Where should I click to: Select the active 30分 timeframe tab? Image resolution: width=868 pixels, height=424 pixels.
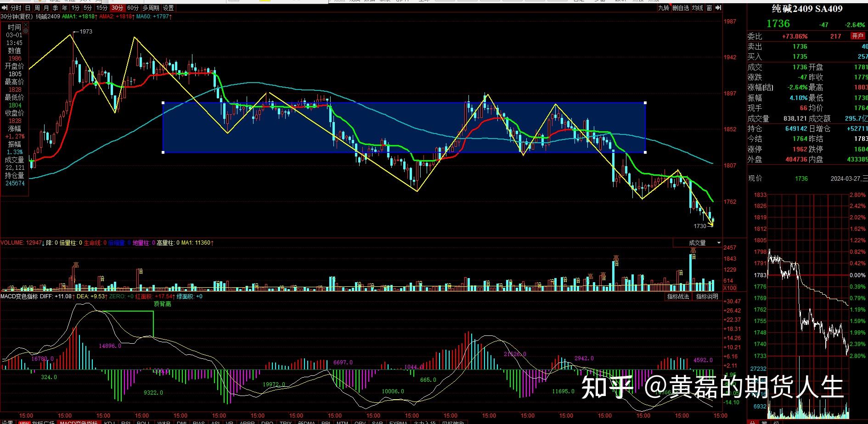point(118,8)
